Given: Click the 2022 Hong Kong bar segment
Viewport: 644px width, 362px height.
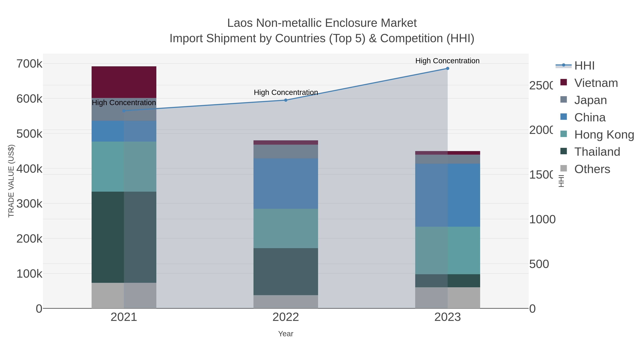Looking at the screenshot, I should tap(286, 228).
